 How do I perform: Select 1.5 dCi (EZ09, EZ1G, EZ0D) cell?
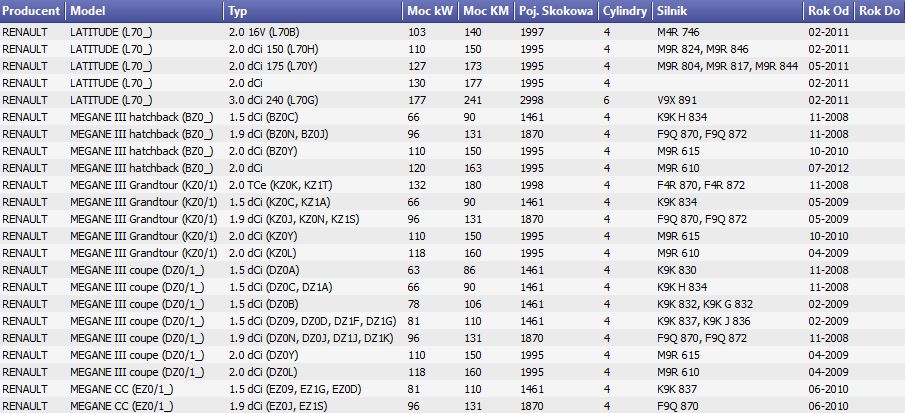coord(295,389)
